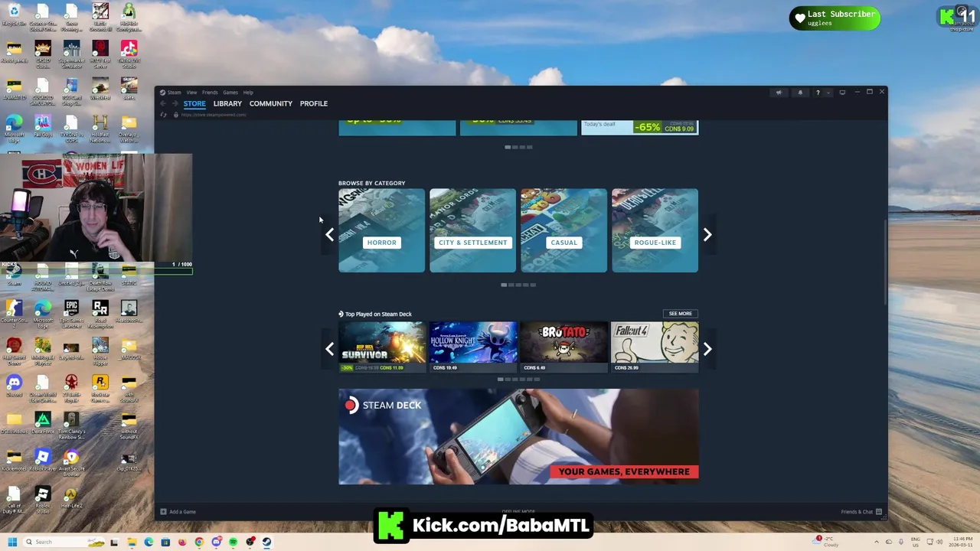Open Steam notifications bell
The height and width of the screenshot is (551, 980).
(800, 93)
